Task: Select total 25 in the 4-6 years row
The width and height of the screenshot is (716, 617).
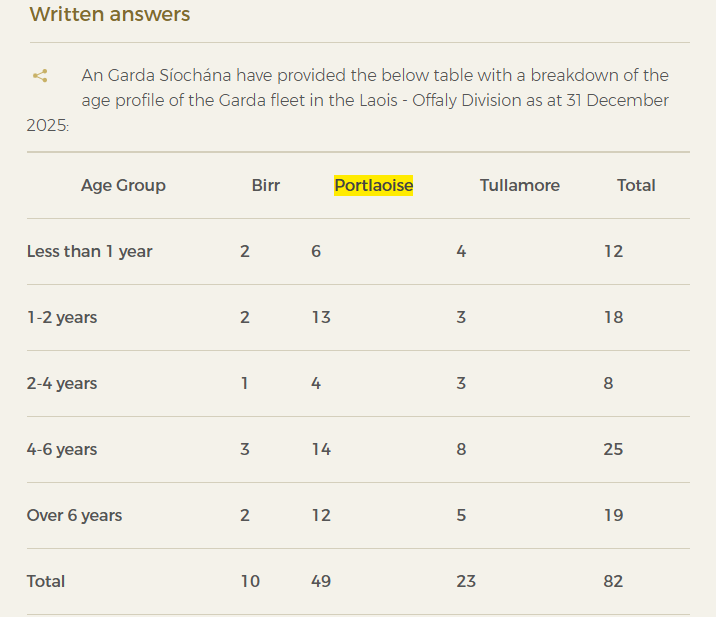Action: coord(613,449)
